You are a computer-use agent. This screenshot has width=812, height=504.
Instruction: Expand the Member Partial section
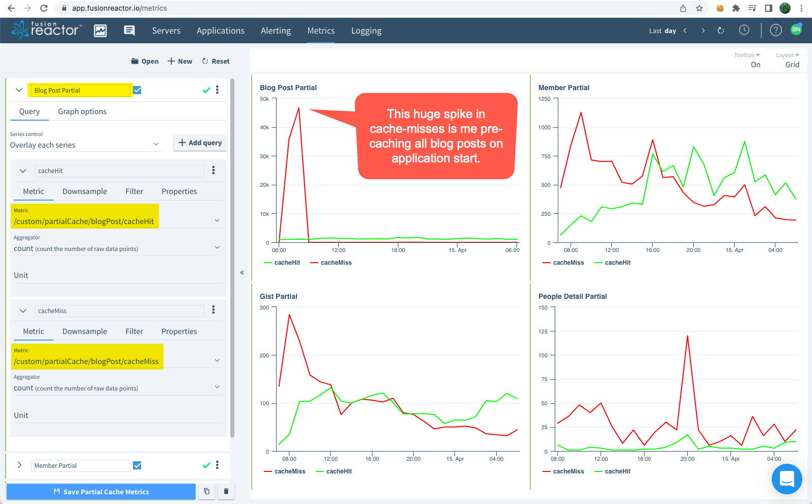(x=19, y=465)
